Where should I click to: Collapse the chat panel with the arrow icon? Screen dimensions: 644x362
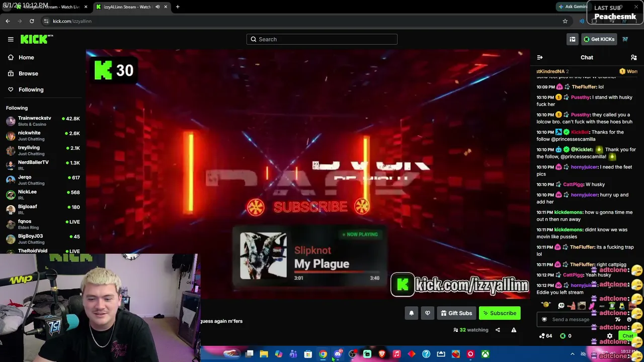tap(540, 57)
